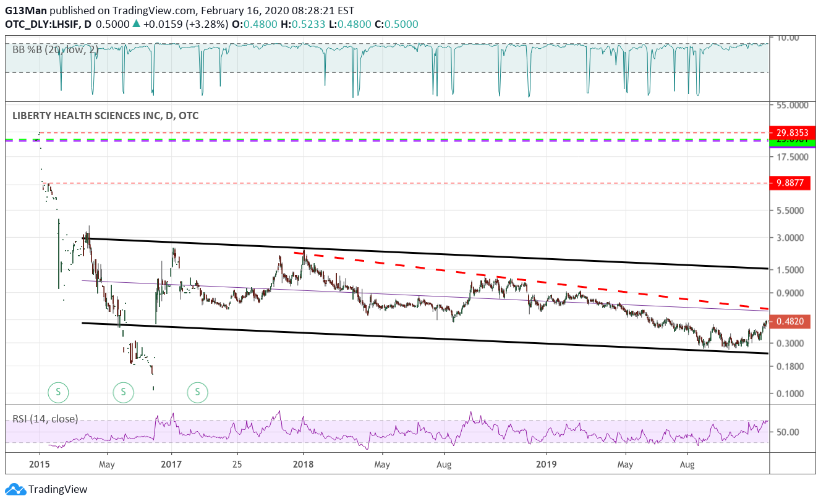Open the TradingView logo at the bottom

point(46,489)
